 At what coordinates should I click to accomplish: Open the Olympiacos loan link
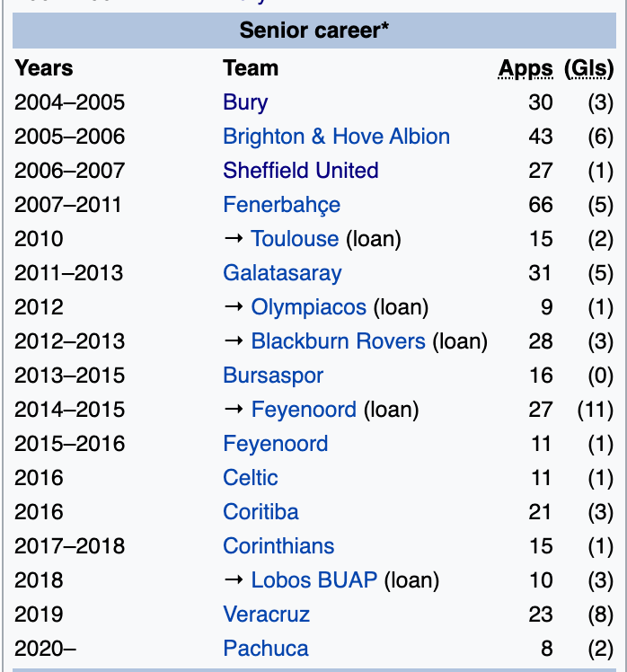308,307
